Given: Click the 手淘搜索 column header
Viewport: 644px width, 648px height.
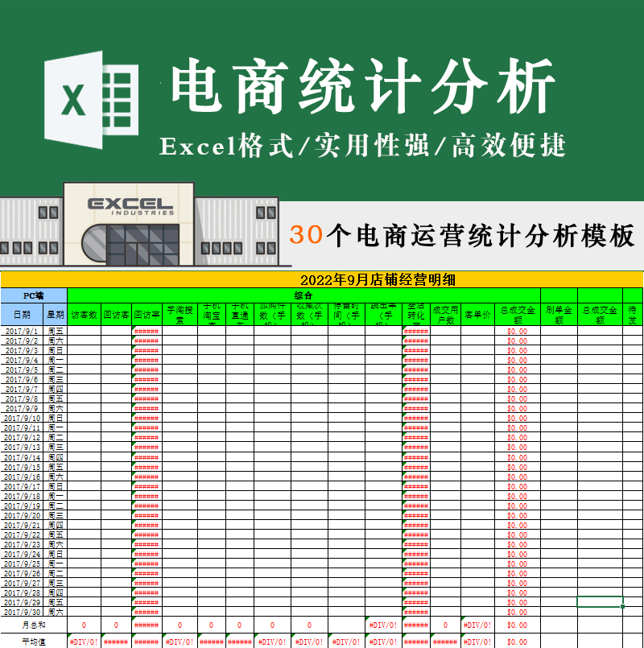Looking at the screenshot, I should pos(180,315).
